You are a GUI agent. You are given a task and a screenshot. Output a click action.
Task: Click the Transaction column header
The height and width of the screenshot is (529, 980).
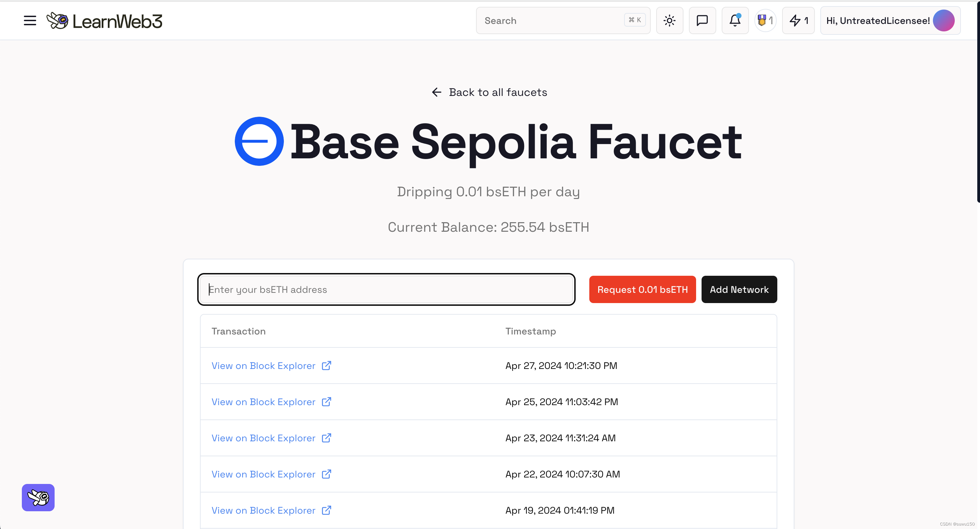(x=239, y=331)
